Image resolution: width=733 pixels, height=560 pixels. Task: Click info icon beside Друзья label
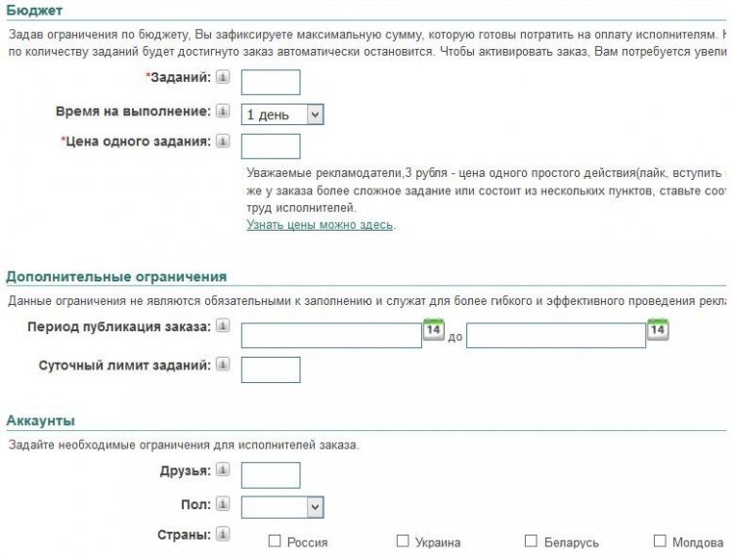click(x=223, y=470)
